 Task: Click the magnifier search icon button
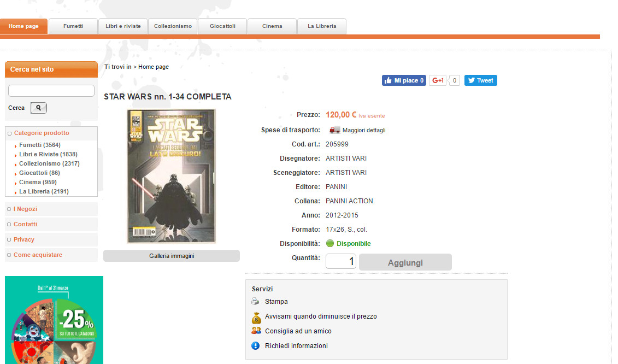(x=39, y=108)
